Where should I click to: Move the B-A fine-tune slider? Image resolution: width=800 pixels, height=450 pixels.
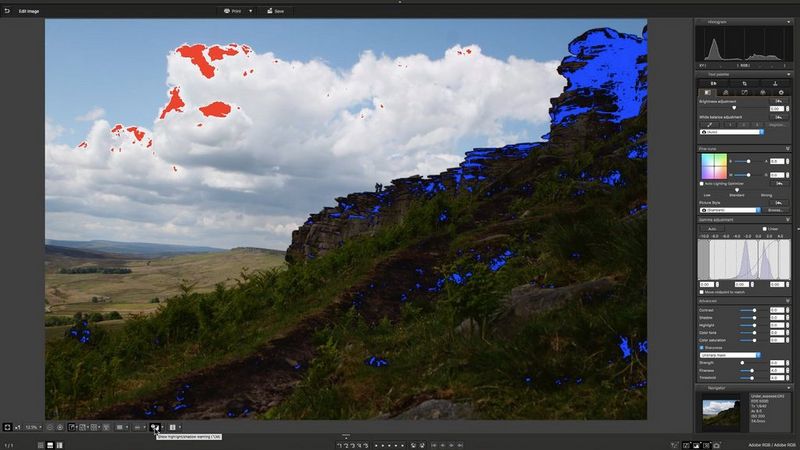click(748, 161)
